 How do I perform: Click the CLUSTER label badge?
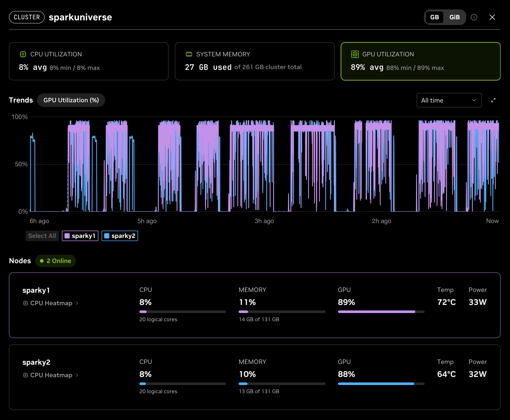coord(27,17)
